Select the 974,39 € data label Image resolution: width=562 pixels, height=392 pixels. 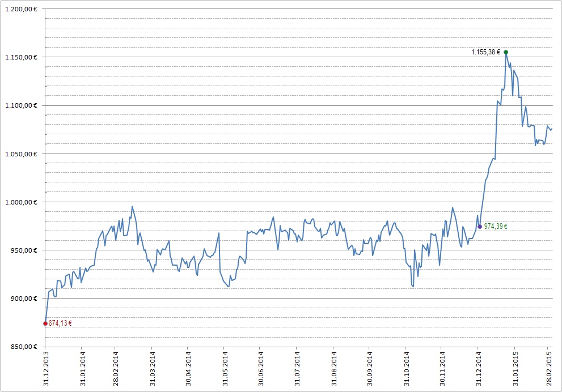click(x=496, y=226)
